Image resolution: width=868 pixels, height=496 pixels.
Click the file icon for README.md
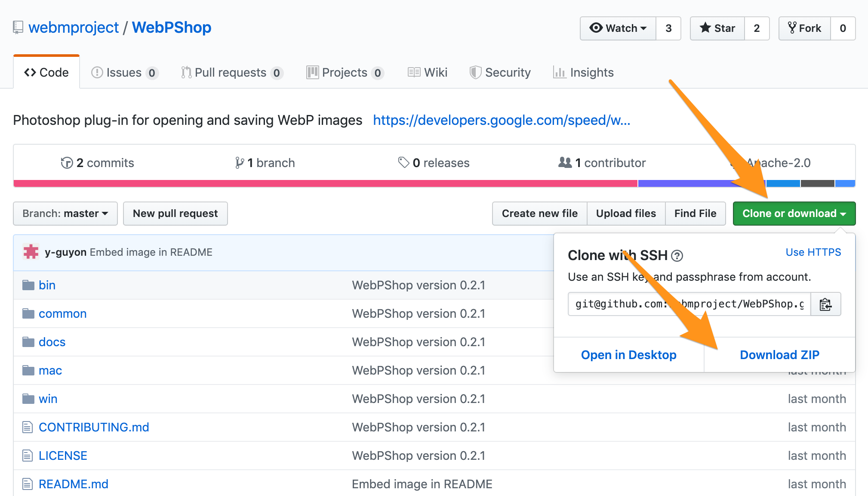coord(28,484)
